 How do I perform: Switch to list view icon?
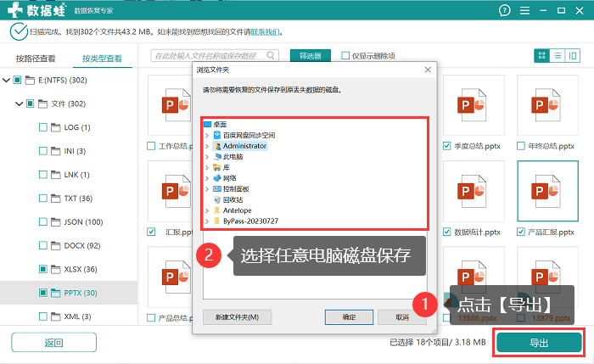557,56
